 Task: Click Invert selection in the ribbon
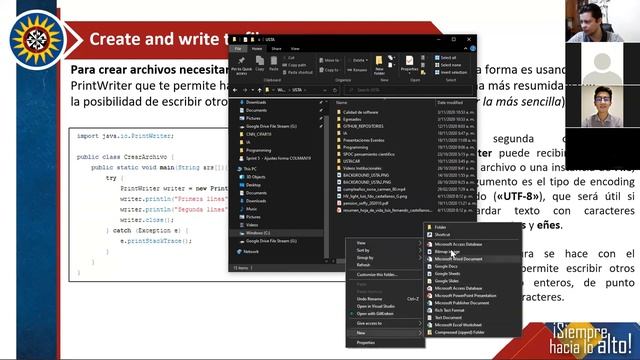451,72
